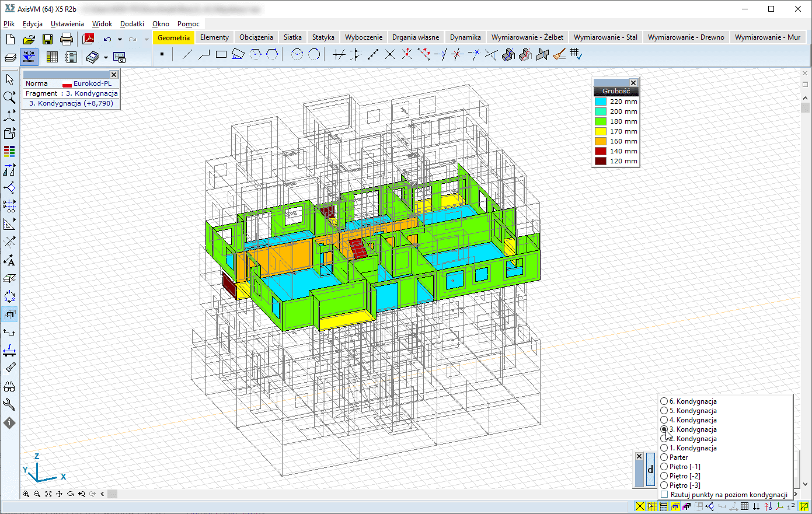Expand the redo history dropdown arrow
Viewport: 812px width, 514px height.
pos(147,40)
